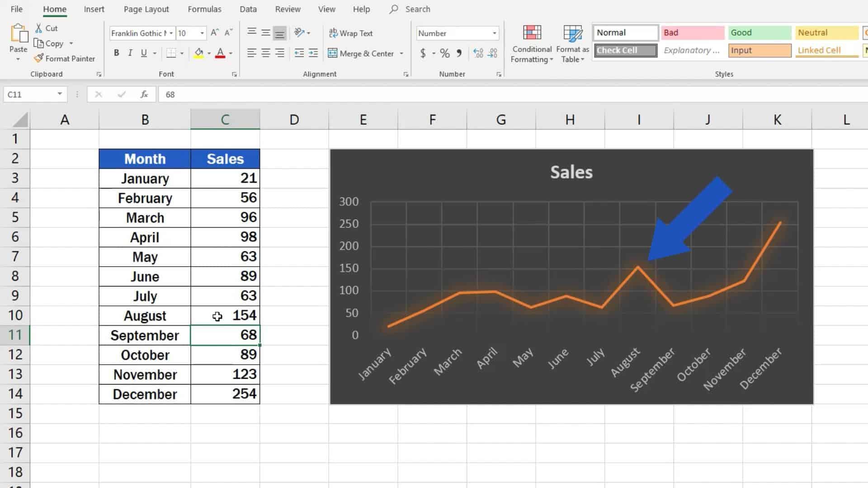Use the Copy icon in Clipboard group
Screen dimensions: 868x488
pyautogui.click(x=51, y=43)
